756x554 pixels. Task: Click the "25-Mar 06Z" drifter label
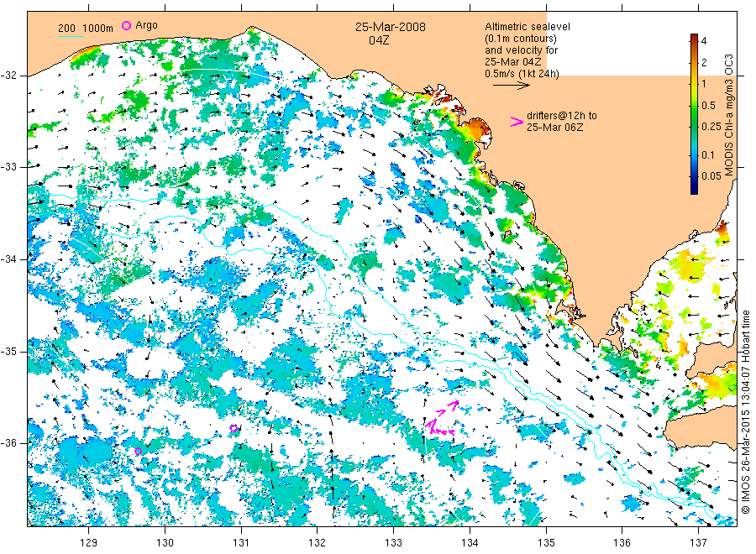click(x=555, y=128)
